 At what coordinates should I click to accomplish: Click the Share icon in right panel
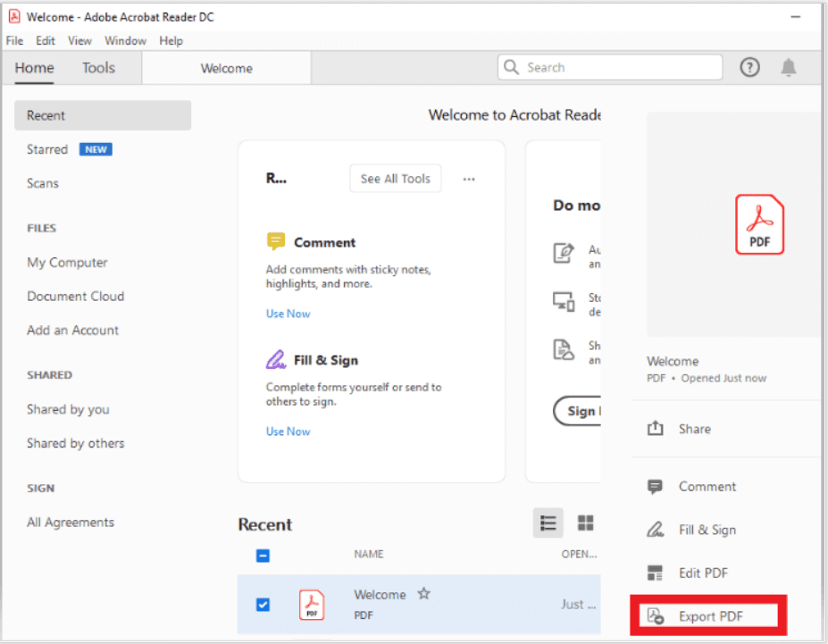tap(657, 428)
